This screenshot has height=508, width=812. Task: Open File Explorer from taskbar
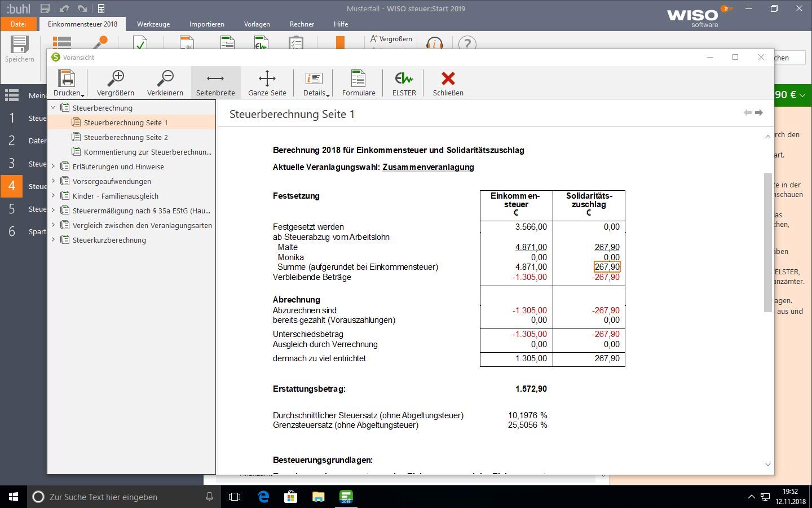(x=319, y=497)
